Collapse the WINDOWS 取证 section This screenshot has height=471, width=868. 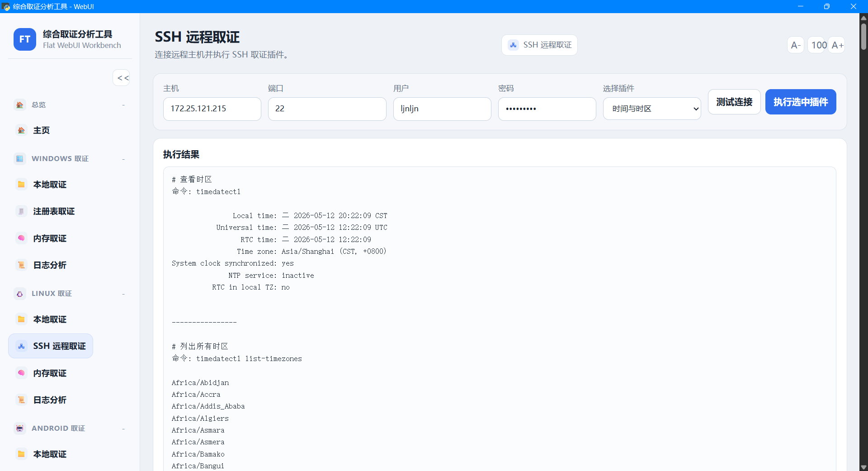pyautogui.click(x=123, y=159)
